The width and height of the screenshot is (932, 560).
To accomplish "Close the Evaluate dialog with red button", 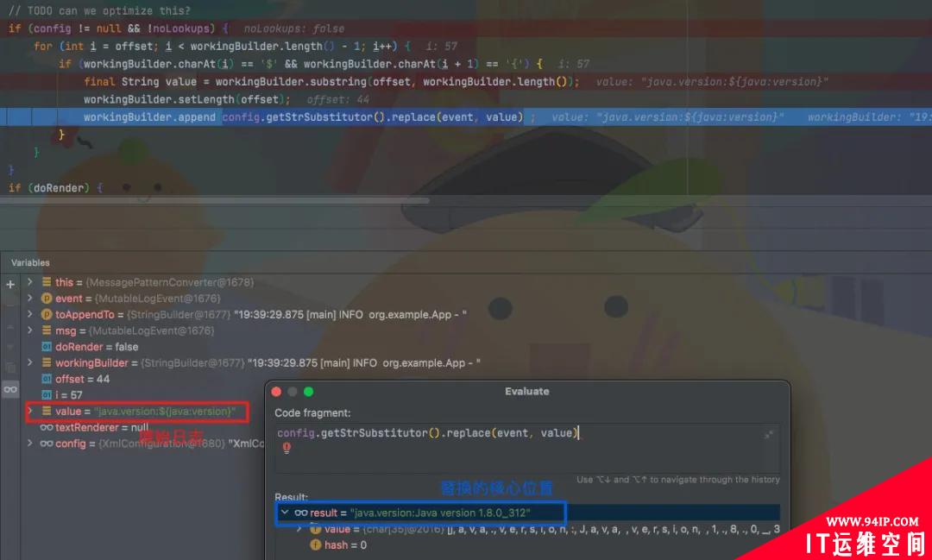I will (x=276, y=391).
